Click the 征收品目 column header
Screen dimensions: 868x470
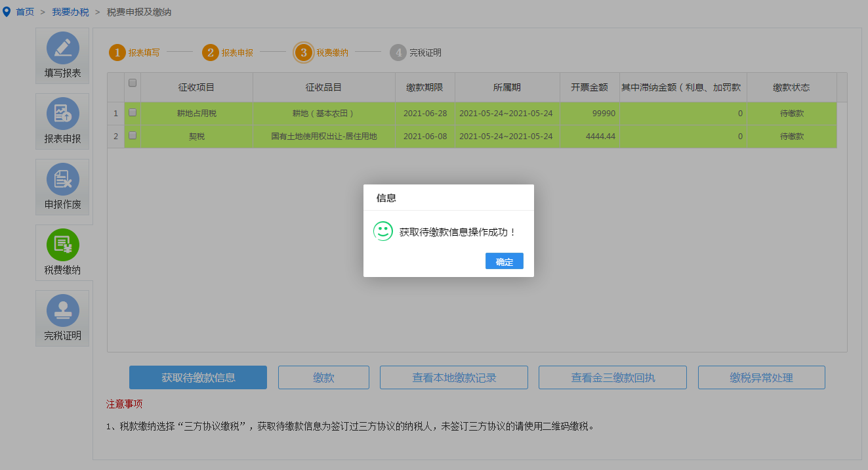coord(324,87)
